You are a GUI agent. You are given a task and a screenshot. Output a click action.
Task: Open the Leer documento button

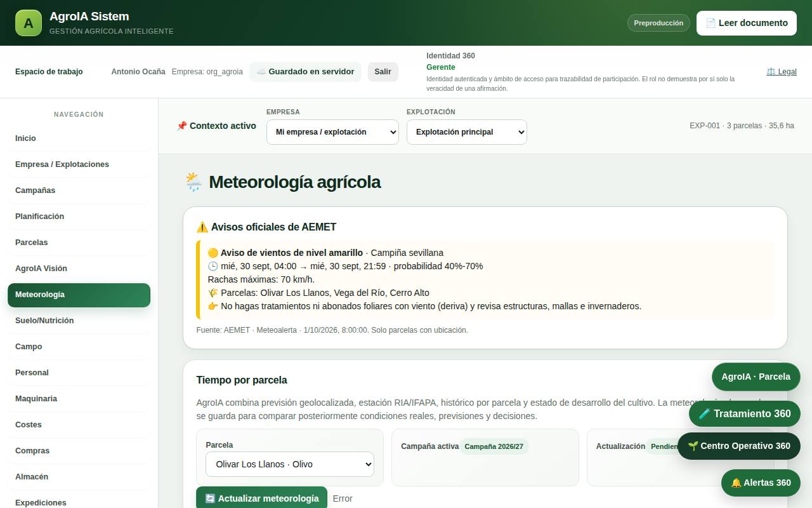pyautogui.click(x=747, y=23)
